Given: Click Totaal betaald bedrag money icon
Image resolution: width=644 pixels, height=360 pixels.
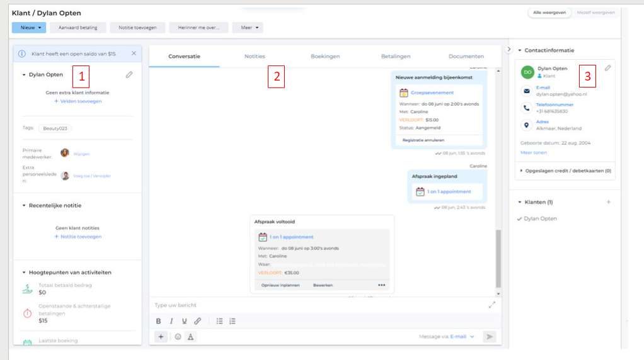Looking at the screenshot, I should coord(28,289).
